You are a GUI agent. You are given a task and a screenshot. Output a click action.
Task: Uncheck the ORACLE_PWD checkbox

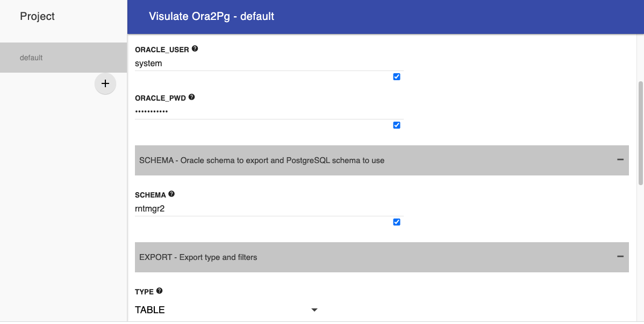tap(397, 125)
